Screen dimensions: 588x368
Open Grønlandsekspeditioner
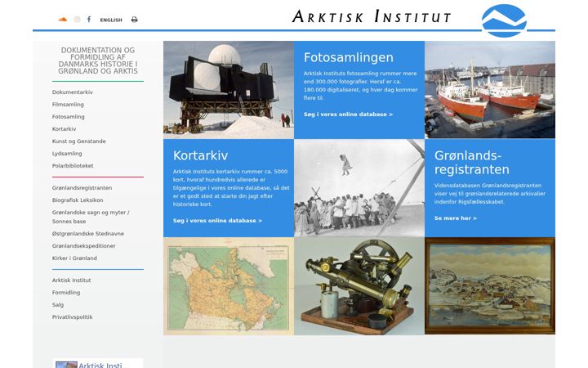[83, 246]
